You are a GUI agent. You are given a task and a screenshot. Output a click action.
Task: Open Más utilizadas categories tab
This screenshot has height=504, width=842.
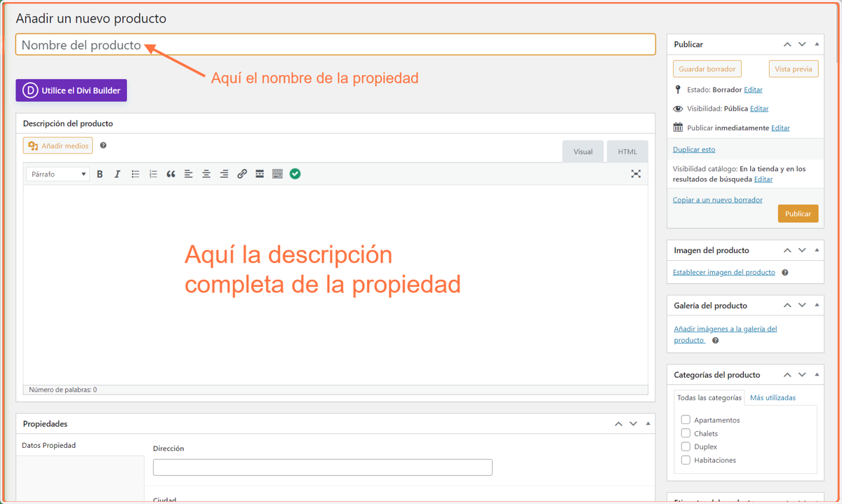[773, 397]
